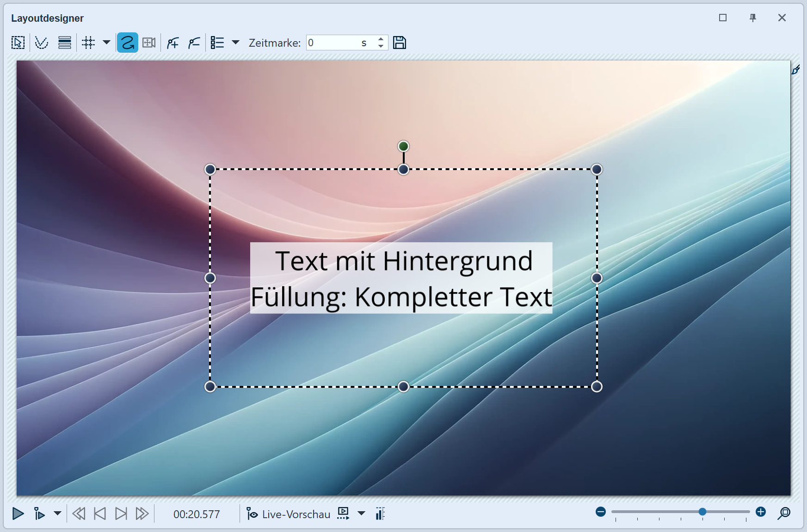Screen dimensions: 807x532
Task: Toggle Live-Vorschau preview mode
Action: 288,514
